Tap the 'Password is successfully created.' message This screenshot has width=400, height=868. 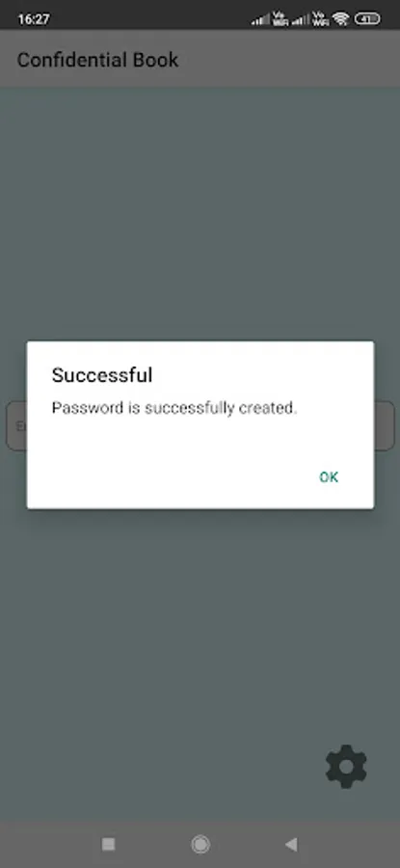coord(174,408)
